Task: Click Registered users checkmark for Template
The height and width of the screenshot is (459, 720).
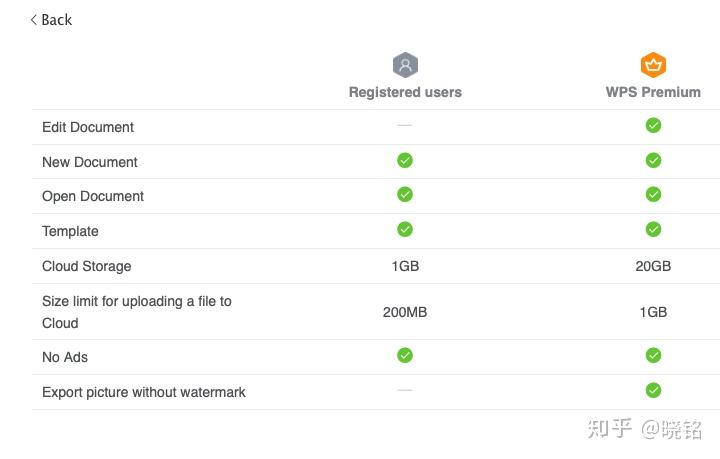Action: [x=405, y=230]
